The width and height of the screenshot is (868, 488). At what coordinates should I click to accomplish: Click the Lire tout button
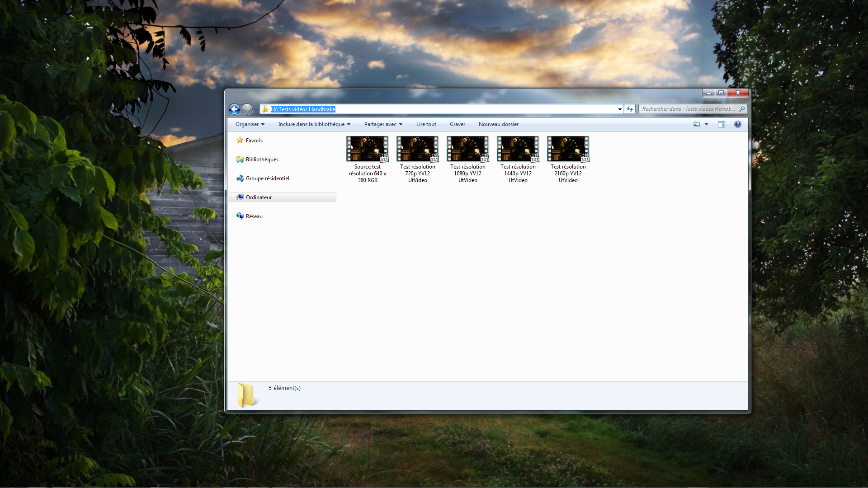426,124
